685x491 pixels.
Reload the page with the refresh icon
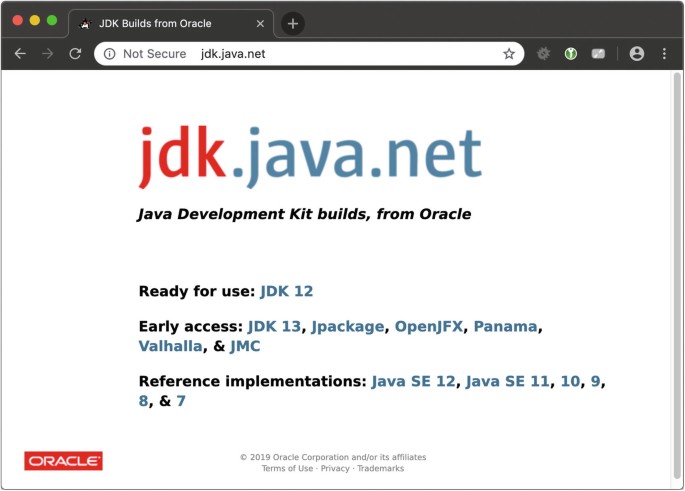74,54
